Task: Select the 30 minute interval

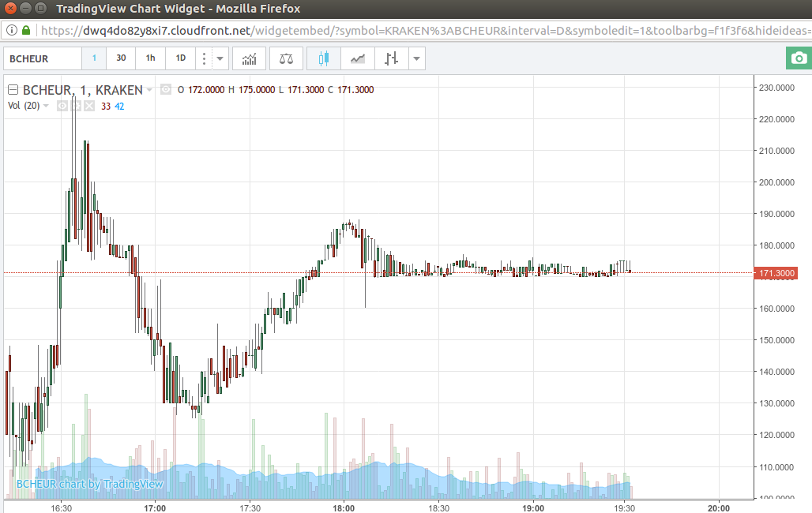Action: tap(121, 58)
